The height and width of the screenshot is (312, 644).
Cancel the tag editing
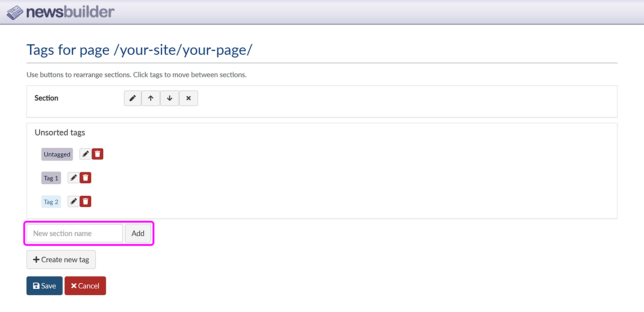85,286
